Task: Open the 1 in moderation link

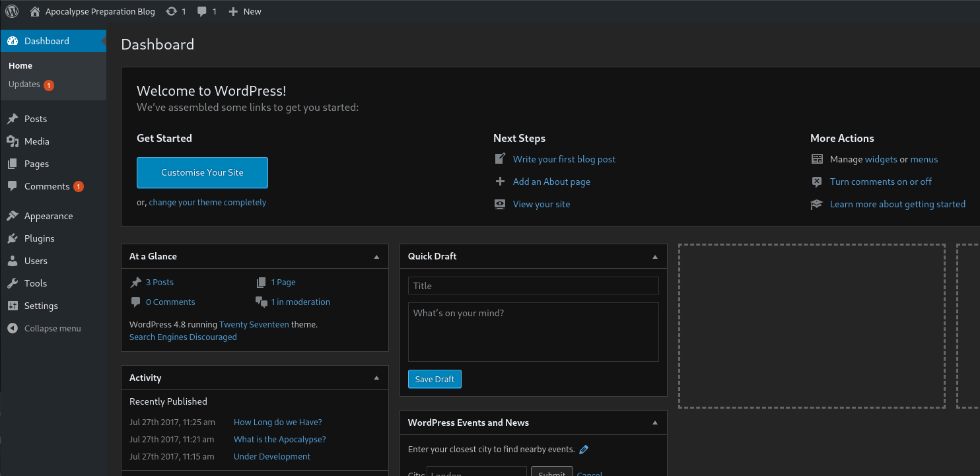Action: tap(300, 302)
